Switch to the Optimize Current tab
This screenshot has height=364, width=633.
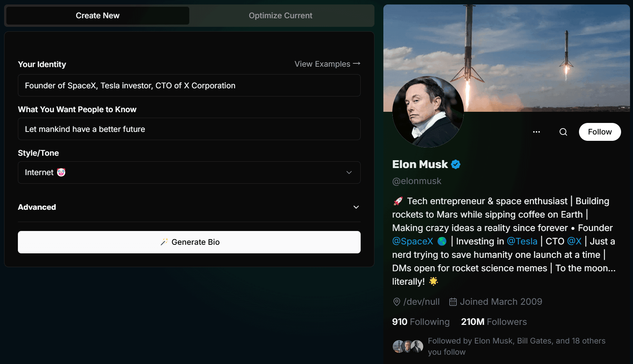point(281,16)
